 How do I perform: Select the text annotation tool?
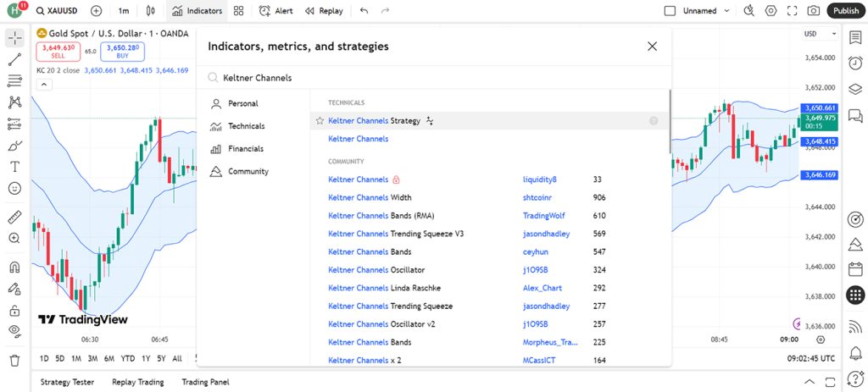pos(15,167)
